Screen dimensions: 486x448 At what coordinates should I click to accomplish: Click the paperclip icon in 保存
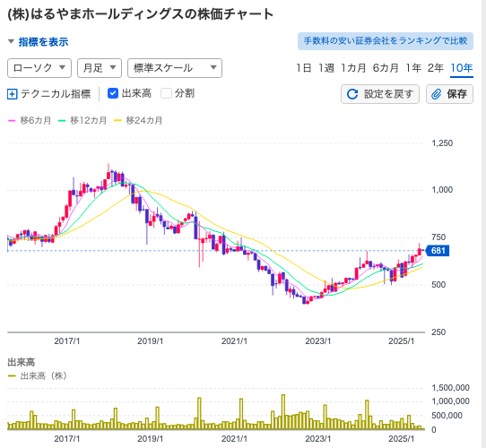tap(437, 94)
